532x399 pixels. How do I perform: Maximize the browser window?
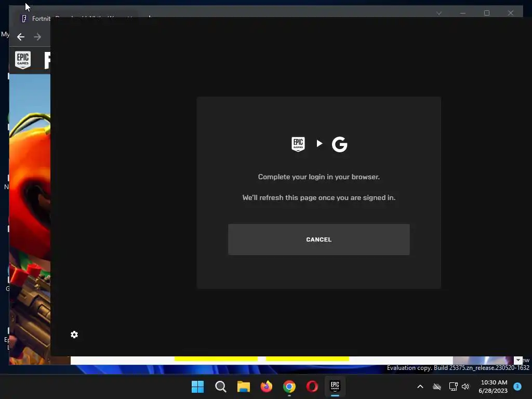[x=486, y=13]
